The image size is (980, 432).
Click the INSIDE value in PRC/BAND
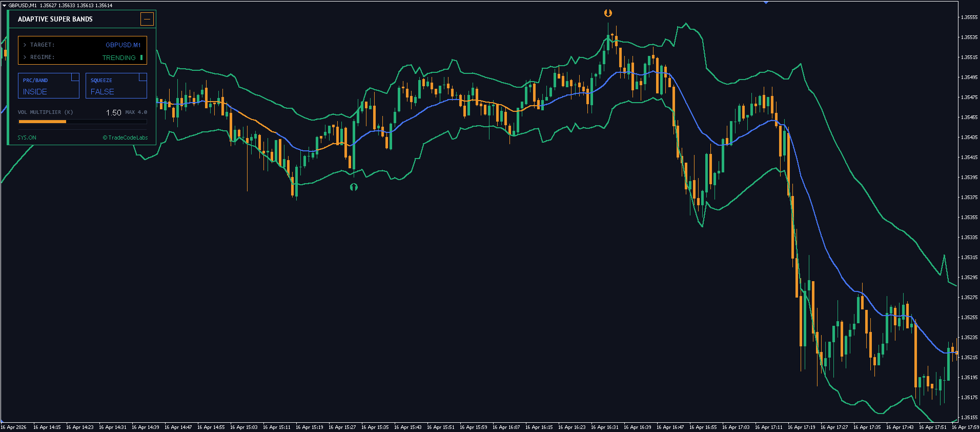35,92
